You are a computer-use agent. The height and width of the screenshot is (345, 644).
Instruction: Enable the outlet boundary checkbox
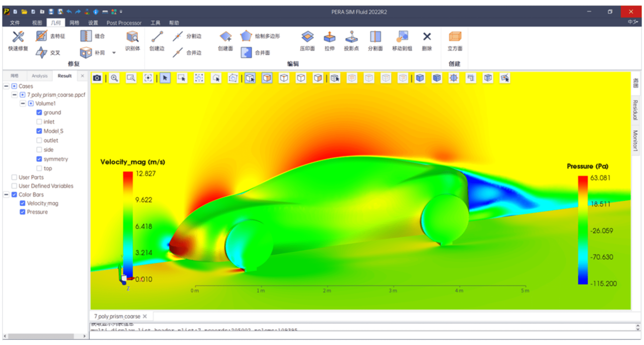39,140
